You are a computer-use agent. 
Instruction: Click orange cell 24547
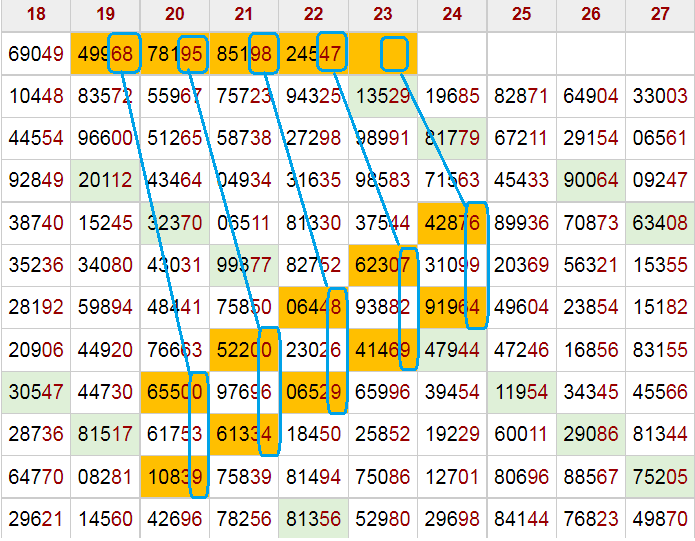(313, 53)
